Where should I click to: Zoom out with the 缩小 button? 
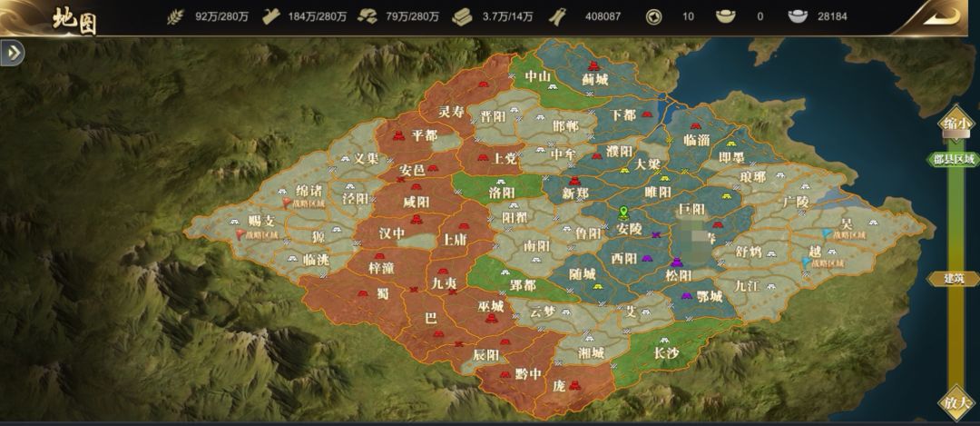coord(956,122)
